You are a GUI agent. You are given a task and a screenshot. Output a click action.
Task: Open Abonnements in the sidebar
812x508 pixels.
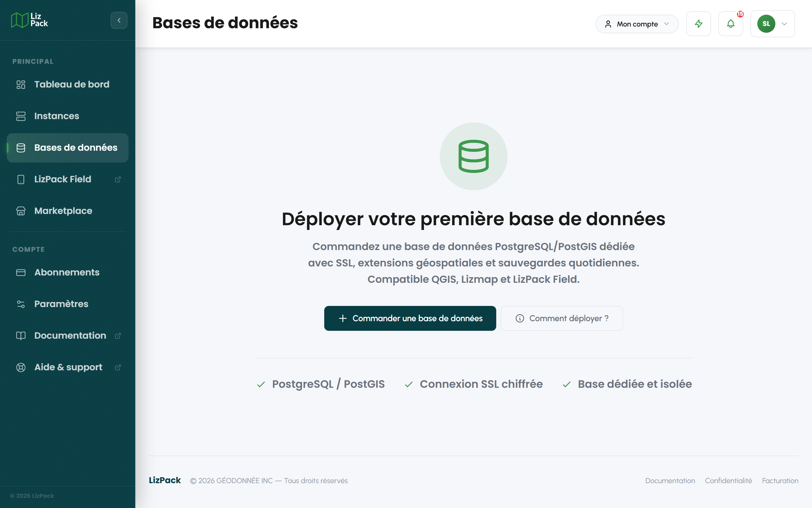tap(67, 272)
